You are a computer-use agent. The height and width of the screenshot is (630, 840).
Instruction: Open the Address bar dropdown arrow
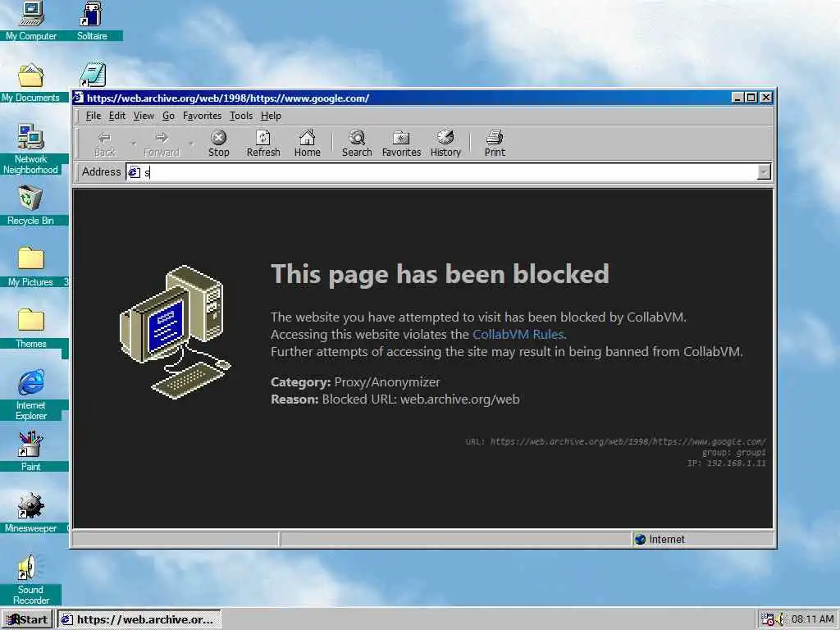764,172
